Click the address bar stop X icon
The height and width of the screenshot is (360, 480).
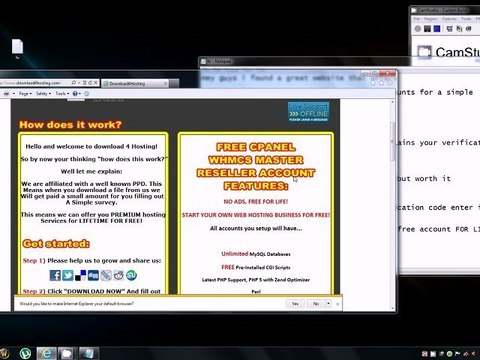96,83
